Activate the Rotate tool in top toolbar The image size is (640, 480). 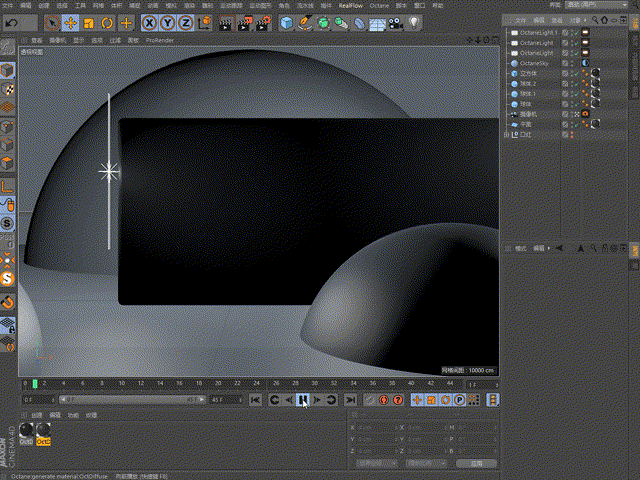tap(107, 23)
